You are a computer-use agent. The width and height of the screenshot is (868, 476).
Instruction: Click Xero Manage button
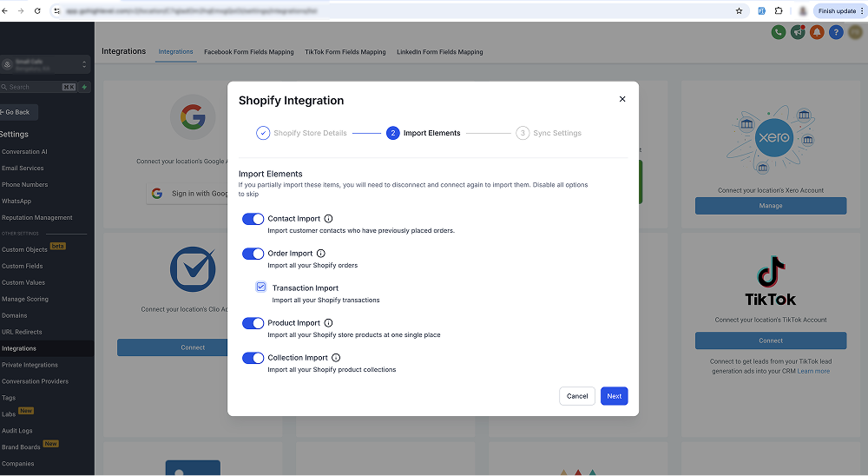pos(771,206)
